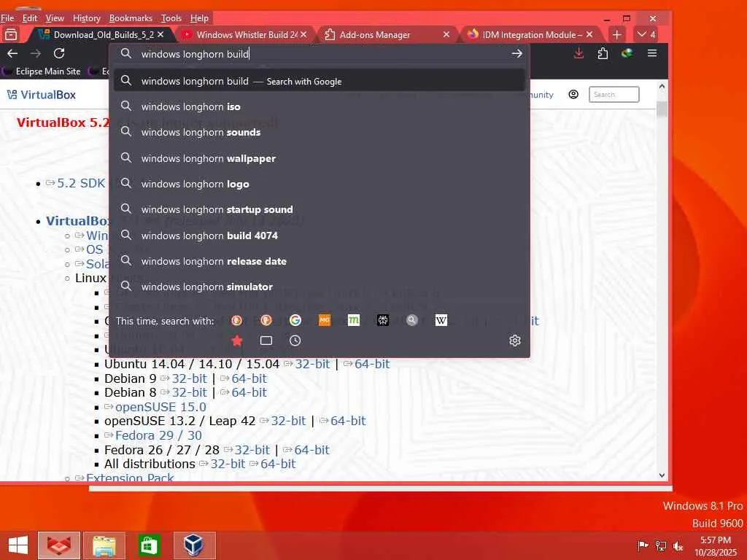Click the address bar text field
The height and width of the screenshot is (560, 747).
pyautogui.click(x=320, y=54)
